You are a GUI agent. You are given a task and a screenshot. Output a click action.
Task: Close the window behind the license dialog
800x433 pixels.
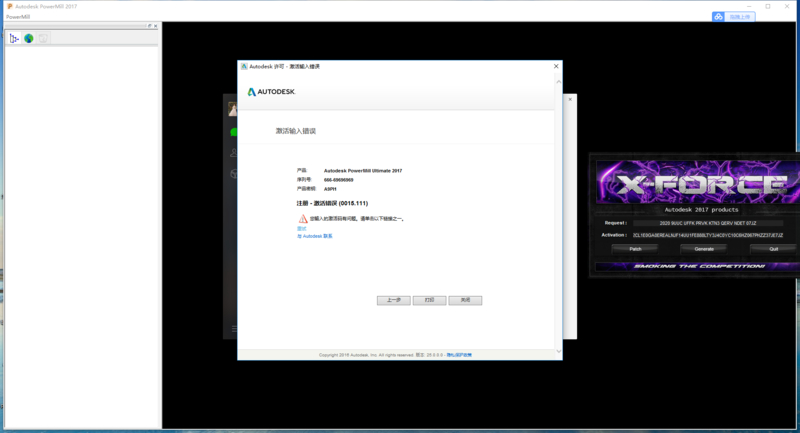point(570,99)
